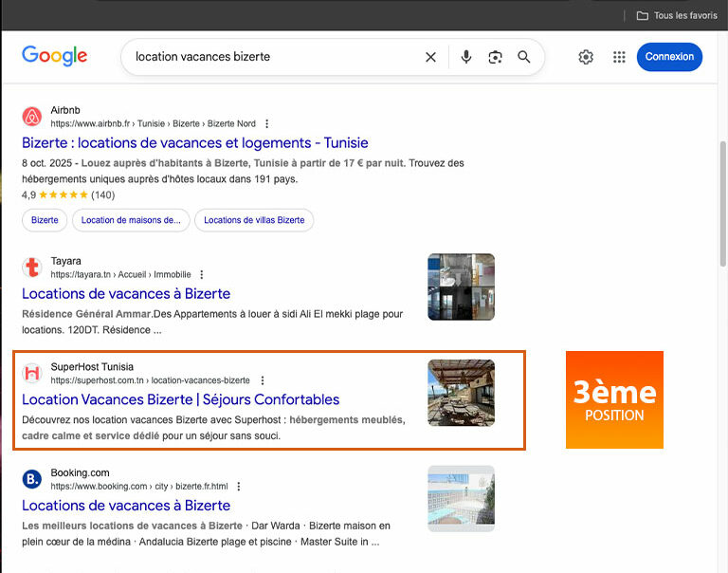Select the 'Bizerte' chip under Airbnb
The image size is (728, 573).
pos(45,220)
